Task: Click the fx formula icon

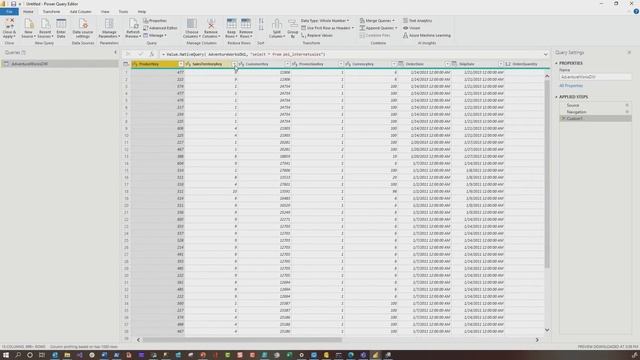Action: click(152, 54)
